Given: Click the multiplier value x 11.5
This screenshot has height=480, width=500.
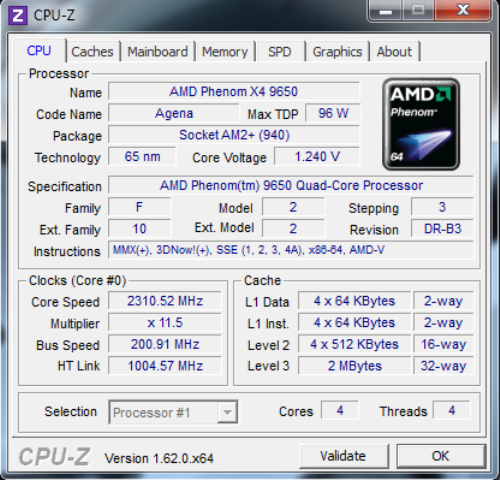Looking at the screenshot, I should click(165, 323).
